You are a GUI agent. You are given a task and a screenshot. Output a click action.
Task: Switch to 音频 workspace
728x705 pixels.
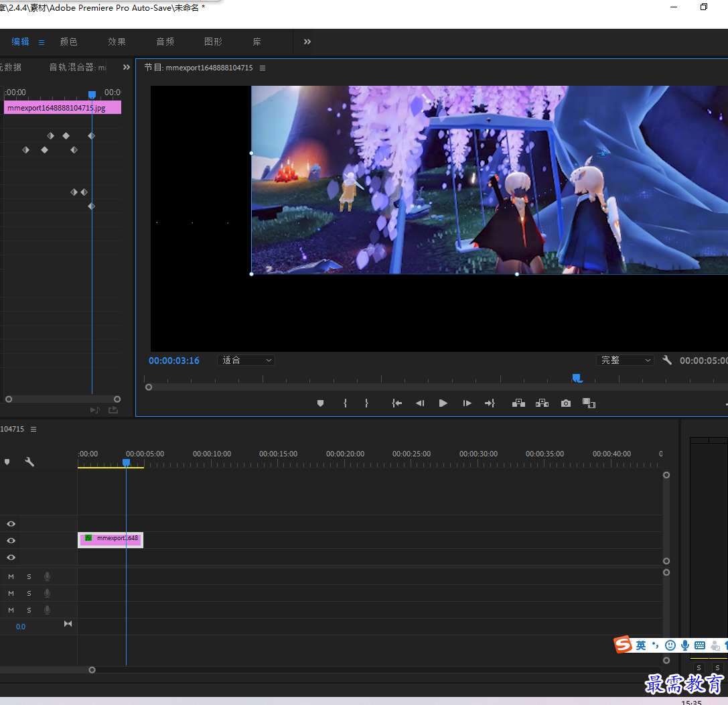click(165, 42)
